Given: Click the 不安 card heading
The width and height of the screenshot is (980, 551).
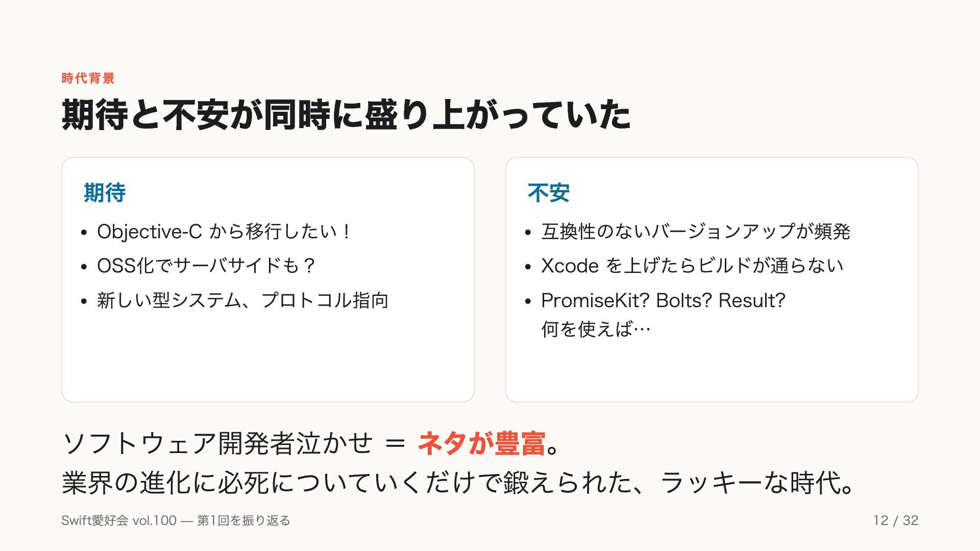Looking at the screenshot, I should [549, 193].
